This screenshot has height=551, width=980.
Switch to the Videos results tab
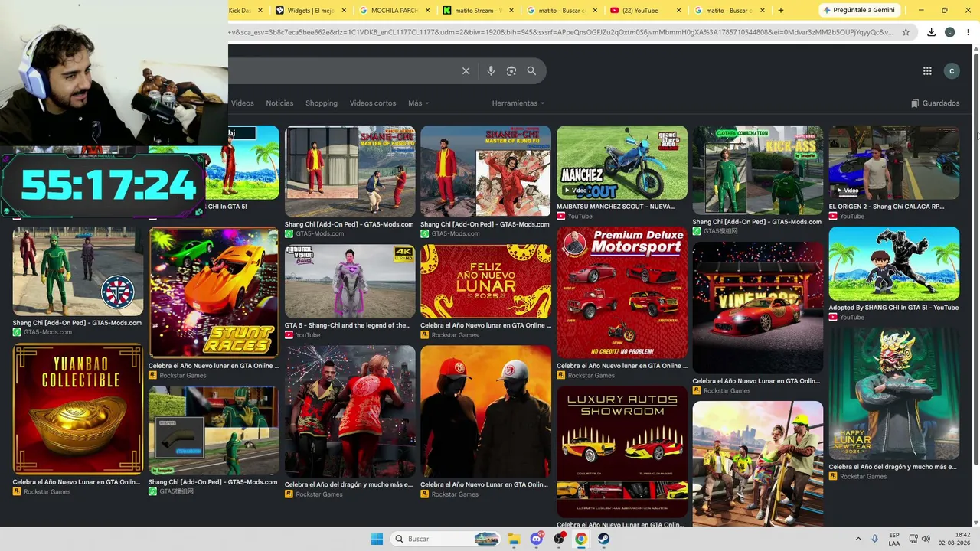pos(242,103)
